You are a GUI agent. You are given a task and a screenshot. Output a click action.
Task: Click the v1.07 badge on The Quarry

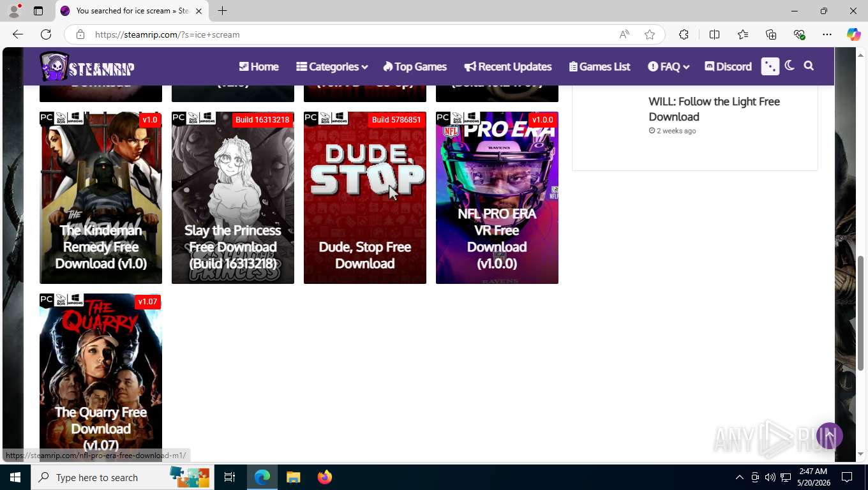(x=147, y=302)
